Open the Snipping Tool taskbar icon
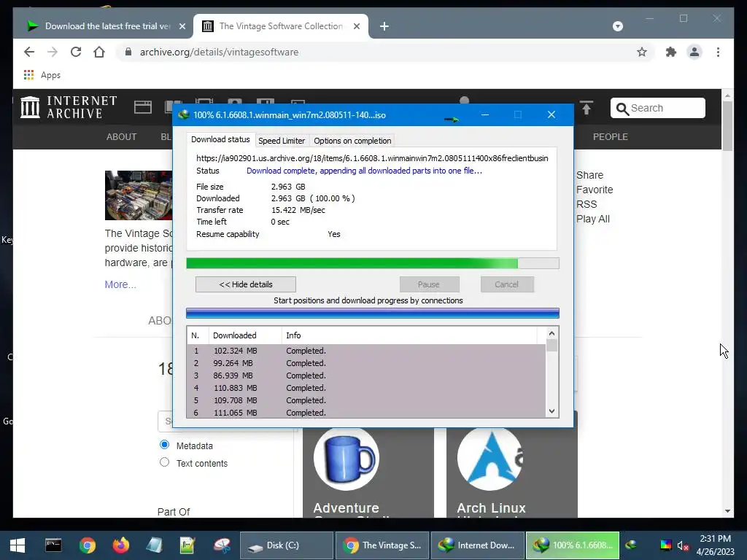Screen dimensions: 747x560 [222, 545]
